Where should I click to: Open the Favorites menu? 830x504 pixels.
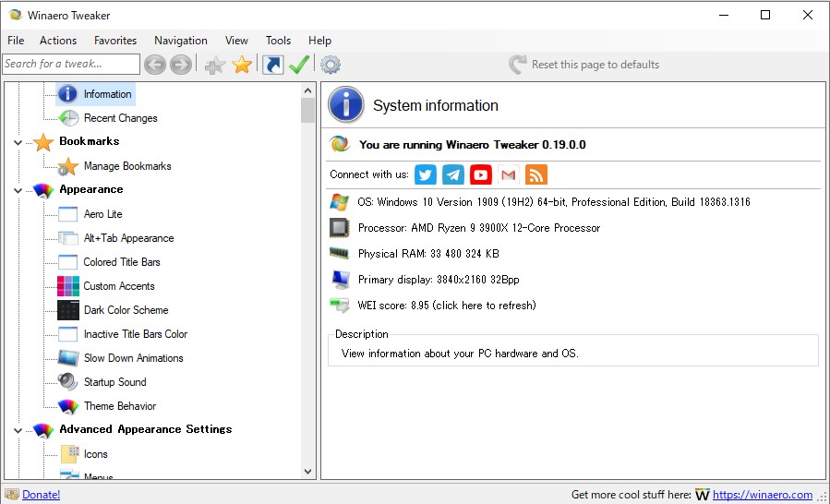click(x=115, y=41)
